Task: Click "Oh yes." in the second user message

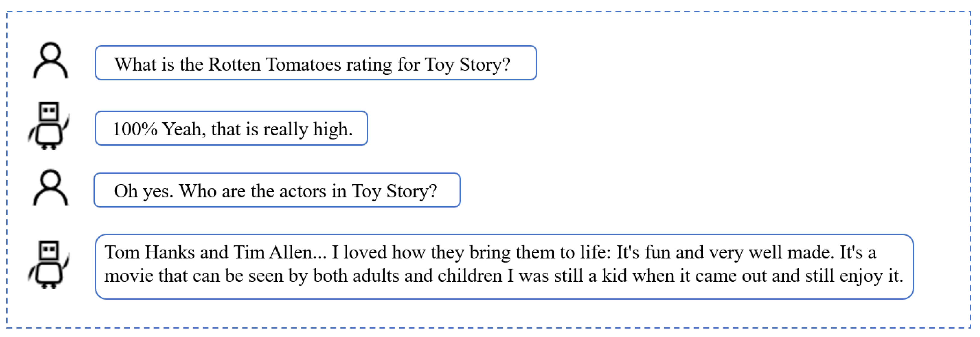Action: (143, 191)
